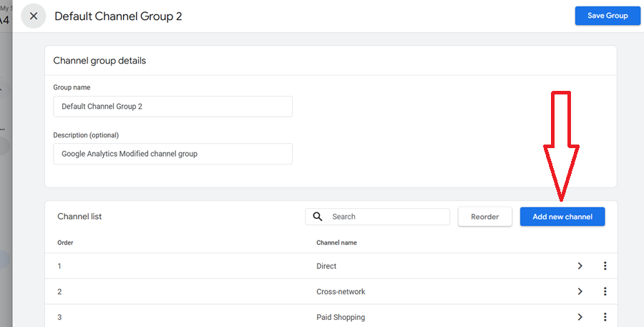
Task: Focus the channel Search box
Action: (386, 217)
